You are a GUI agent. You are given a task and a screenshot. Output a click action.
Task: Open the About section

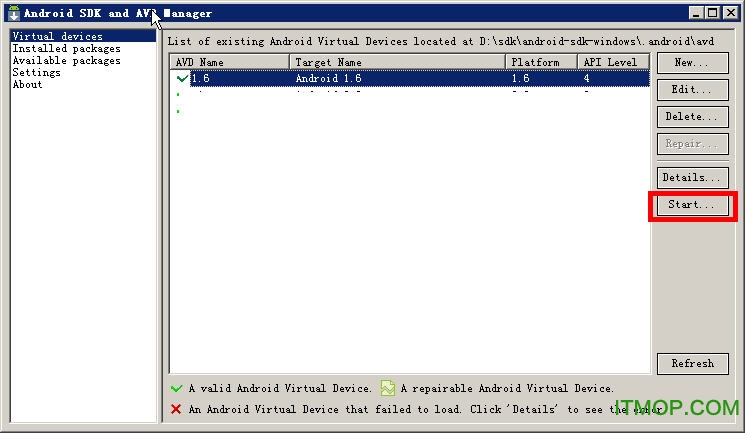click(x=27, y=84)
